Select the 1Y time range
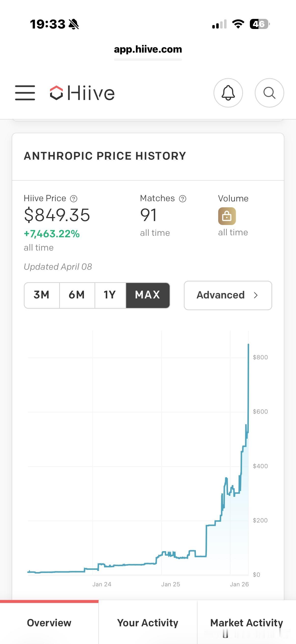Viewport: 296px width, 644px height. point(110,295)
